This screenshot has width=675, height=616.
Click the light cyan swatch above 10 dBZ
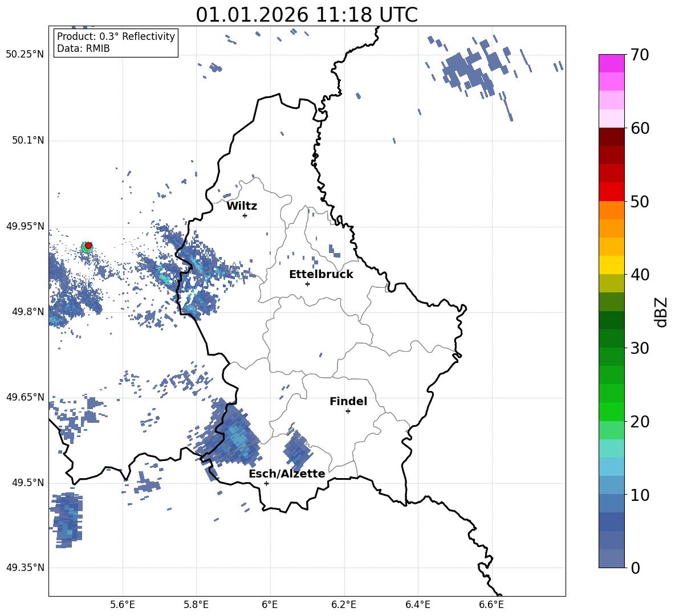611,467
